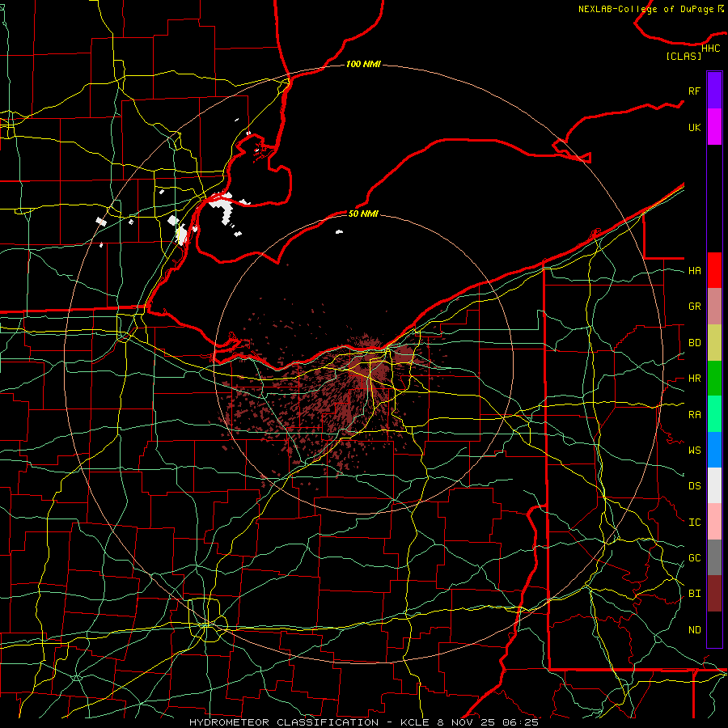Select the GC gray legend swatch
This screenshot has width=728, height=728.
click(714, 557)
